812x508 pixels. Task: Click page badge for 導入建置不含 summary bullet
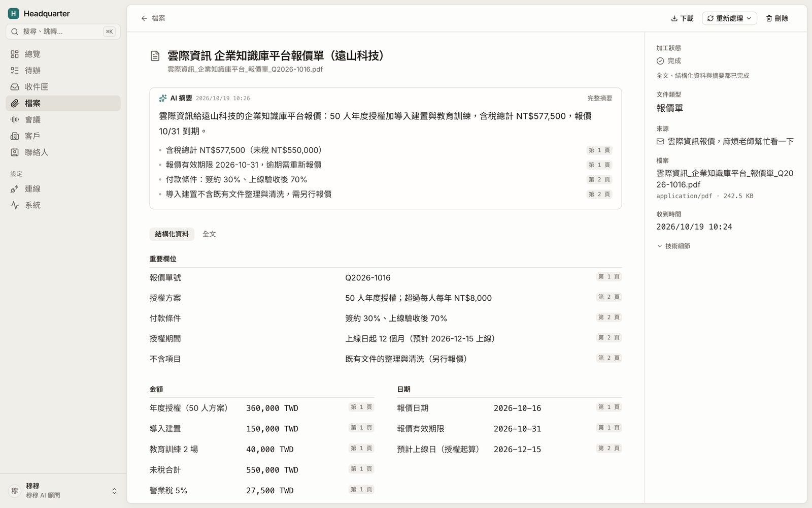pyautogui.click(x=599, y=194)
